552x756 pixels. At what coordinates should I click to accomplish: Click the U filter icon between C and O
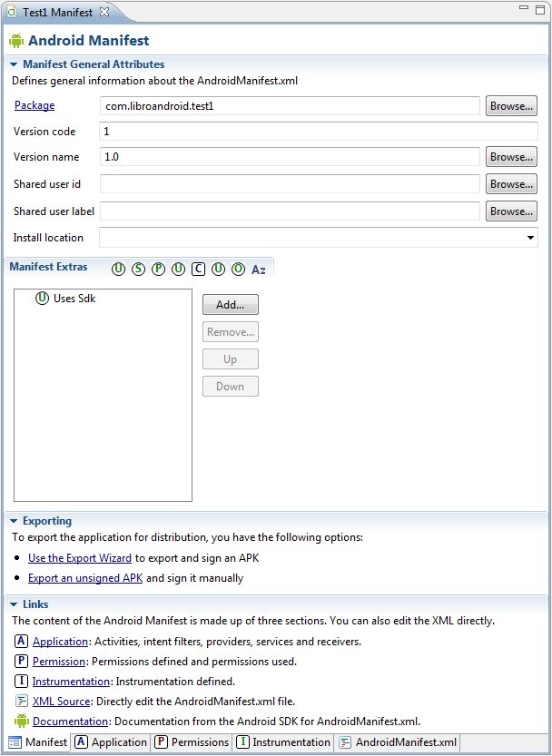(218, 269)
